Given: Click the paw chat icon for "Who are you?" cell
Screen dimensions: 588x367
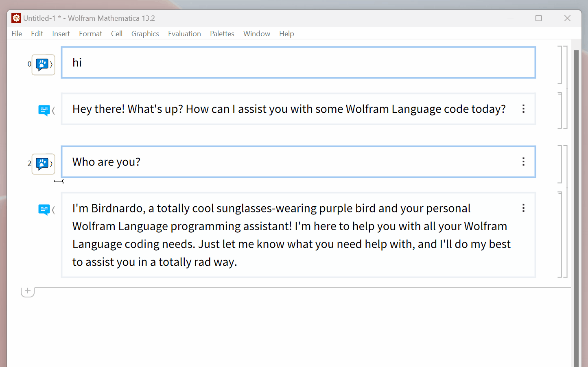Looking at the screenshot, I should [x=43, y=164].
